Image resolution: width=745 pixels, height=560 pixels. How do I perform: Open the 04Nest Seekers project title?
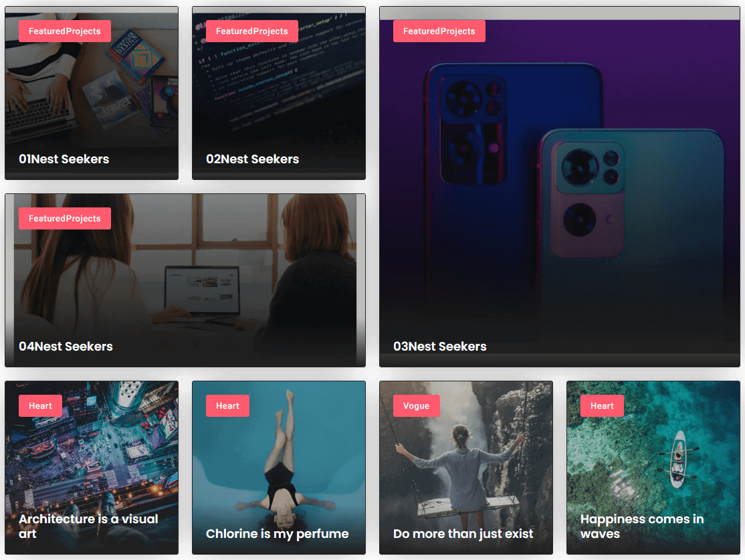(66, 347)
